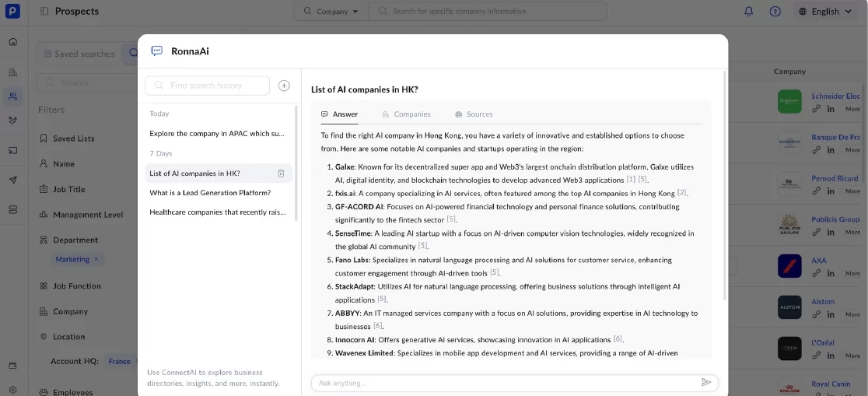The height and width of the screenshot is (396, 868).
Task: Switch to the Companies tab
Action: (x=406, y=114)
